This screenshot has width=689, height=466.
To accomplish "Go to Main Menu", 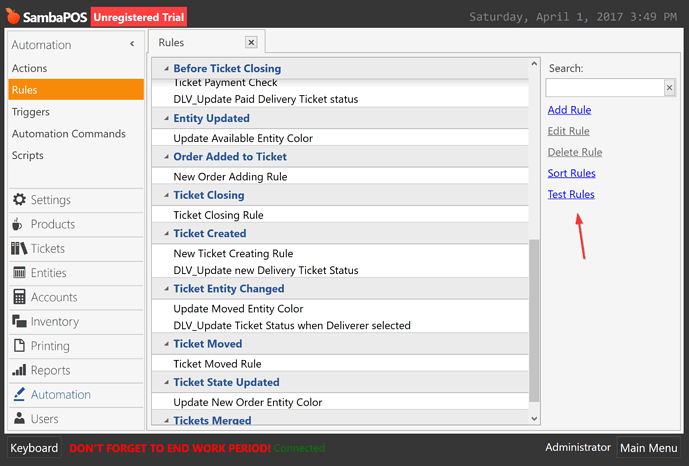I will coord(649,448).
